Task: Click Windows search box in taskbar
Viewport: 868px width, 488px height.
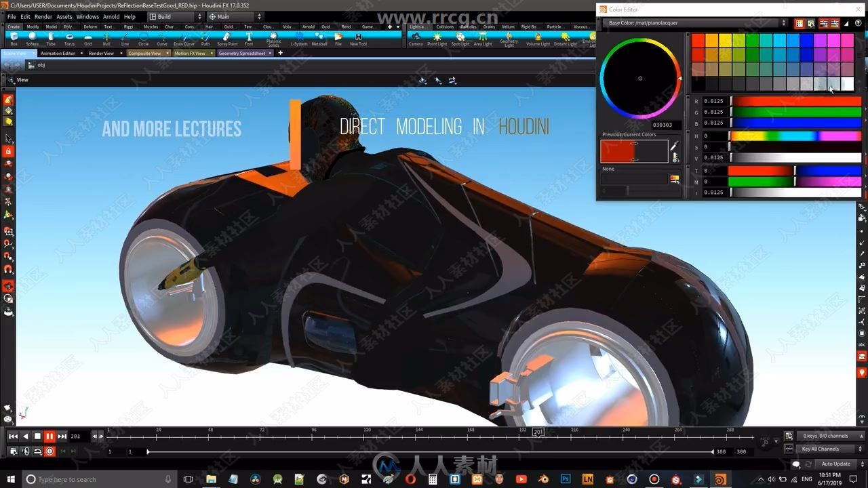Action: [x=98, y=479]
